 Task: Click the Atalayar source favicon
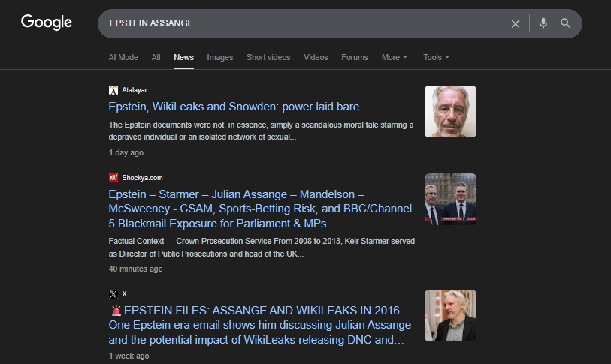(113, 90)
